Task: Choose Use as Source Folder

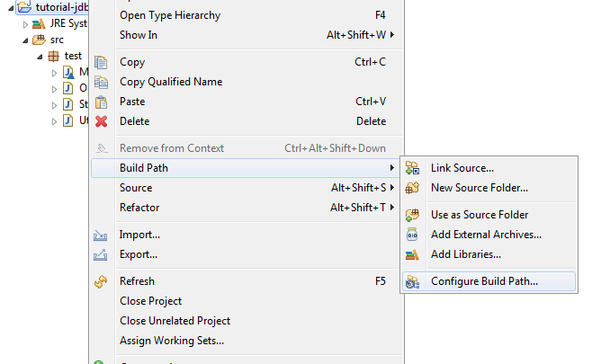Action: [480, 215]
